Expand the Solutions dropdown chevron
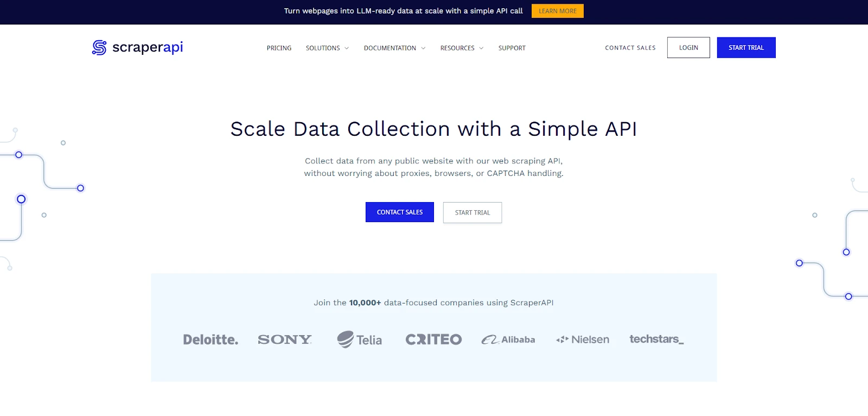Viewport: 868px width, 416px height. pos(347,48)
